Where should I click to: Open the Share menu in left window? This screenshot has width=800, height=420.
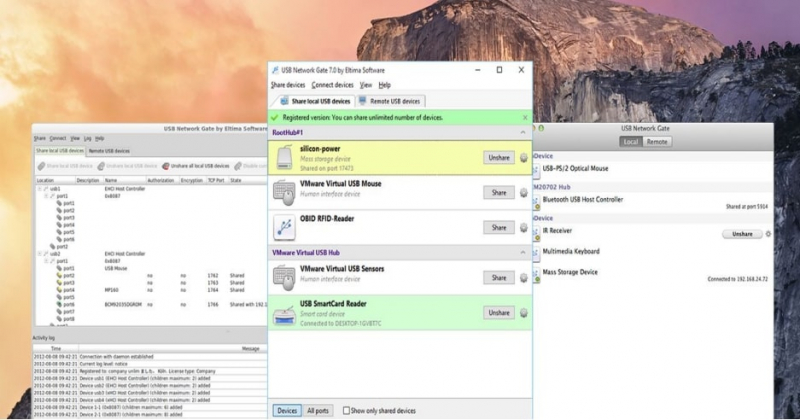[40, 138]
